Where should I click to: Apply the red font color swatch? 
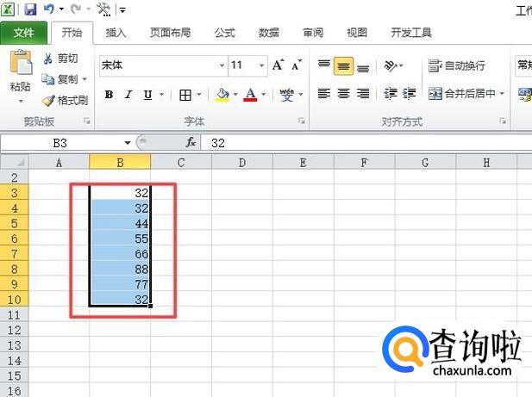[250, 95]
